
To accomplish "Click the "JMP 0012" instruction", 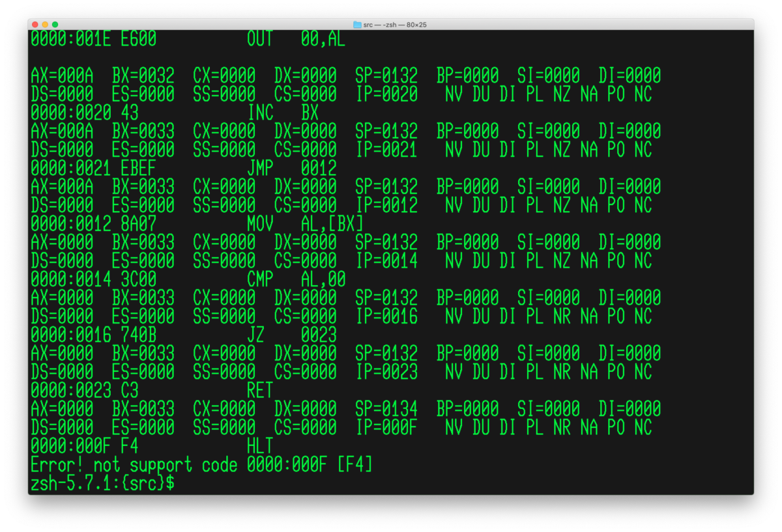I will [x=292, y=169].
